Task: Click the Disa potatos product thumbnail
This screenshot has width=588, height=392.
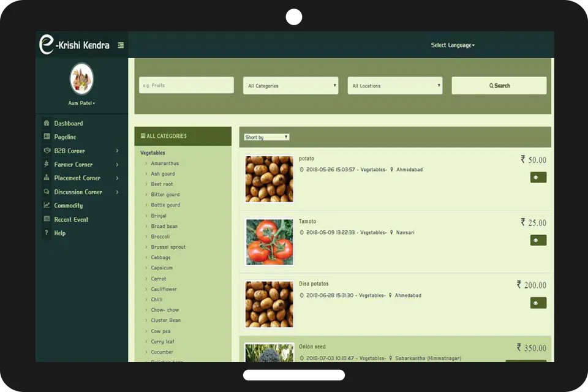Action: click(x=269, y=304)
